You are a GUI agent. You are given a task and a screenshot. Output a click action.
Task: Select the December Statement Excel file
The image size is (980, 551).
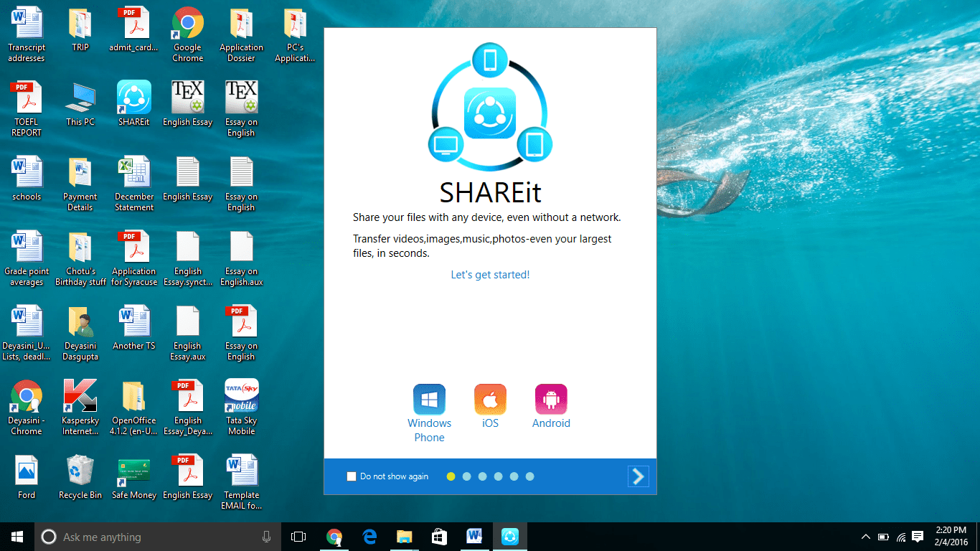[134, 172]
